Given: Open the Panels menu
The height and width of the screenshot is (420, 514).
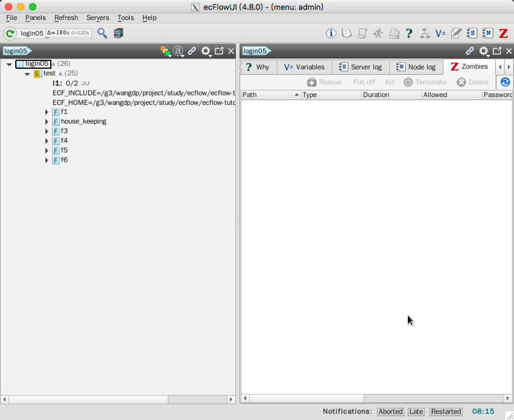Looking at the screenshot, I should point(36,17).
